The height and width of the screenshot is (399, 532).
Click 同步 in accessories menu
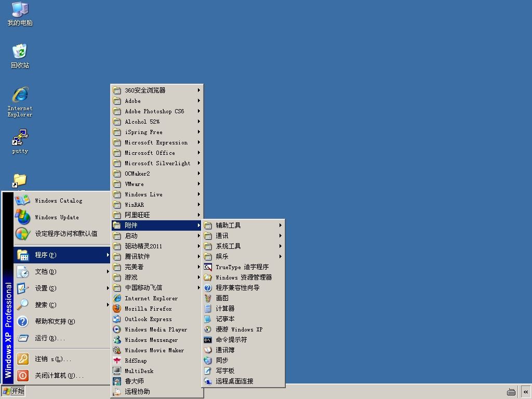(243, 361)
